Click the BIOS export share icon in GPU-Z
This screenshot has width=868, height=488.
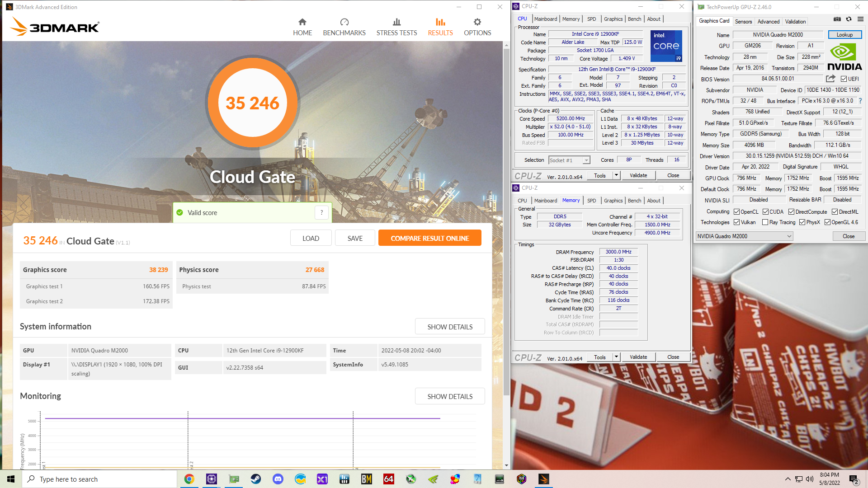[x=830, y=79]
